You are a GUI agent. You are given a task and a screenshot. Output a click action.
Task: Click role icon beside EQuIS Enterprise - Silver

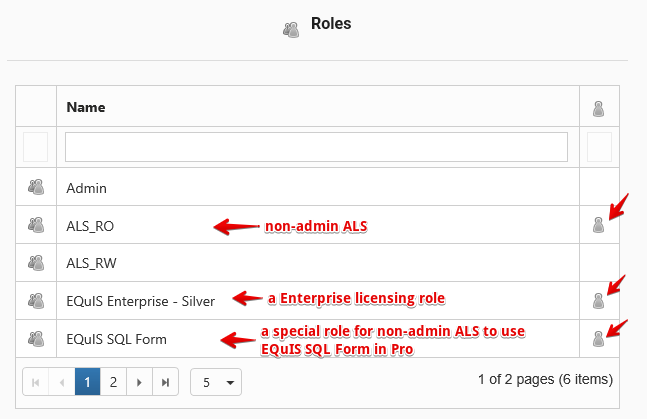pos(36,301)
